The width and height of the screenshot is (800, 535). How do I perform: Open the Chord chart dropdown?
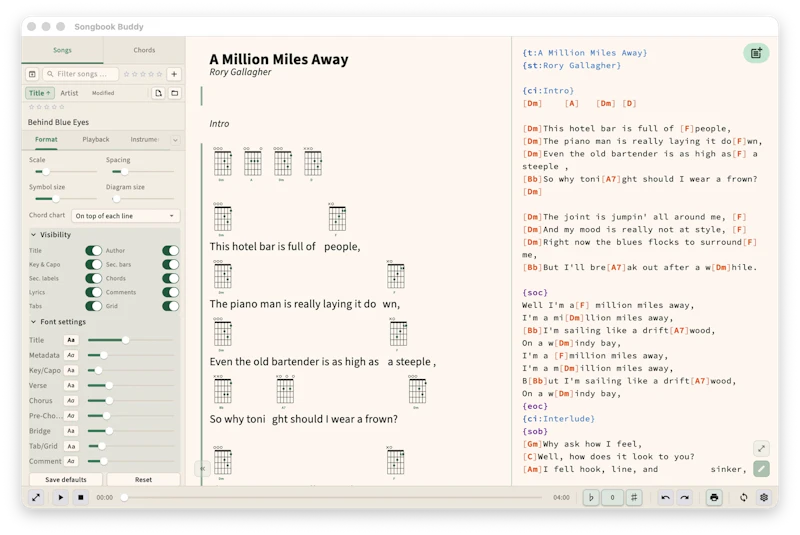click(x=125, y=216)
